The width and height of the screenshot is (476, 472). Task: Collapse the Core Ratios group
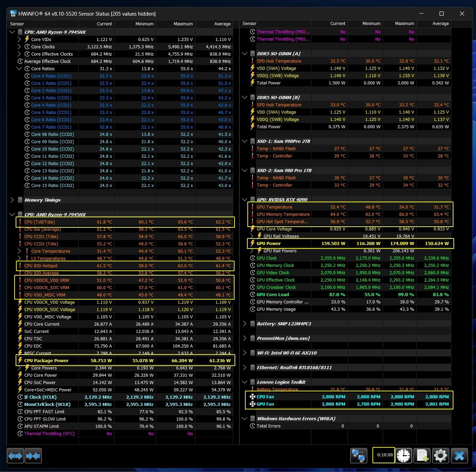coord(19,68)
